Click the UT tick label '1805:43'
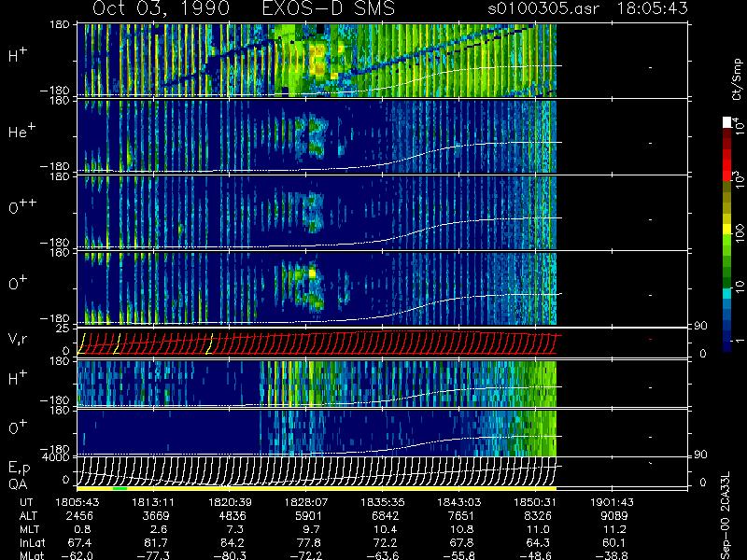The width and height of the screenshot is (747, 560). (77, 502)
